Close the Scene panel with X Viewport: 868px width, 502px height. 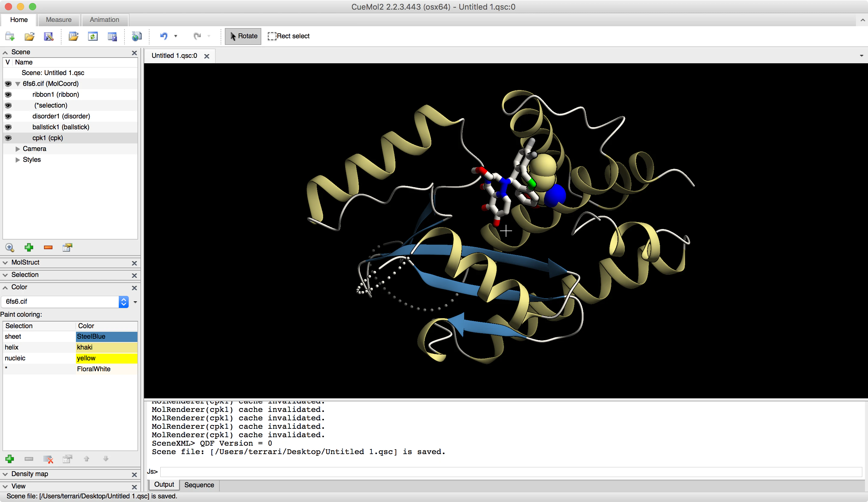pyautogui.click(x=134, y=53)
